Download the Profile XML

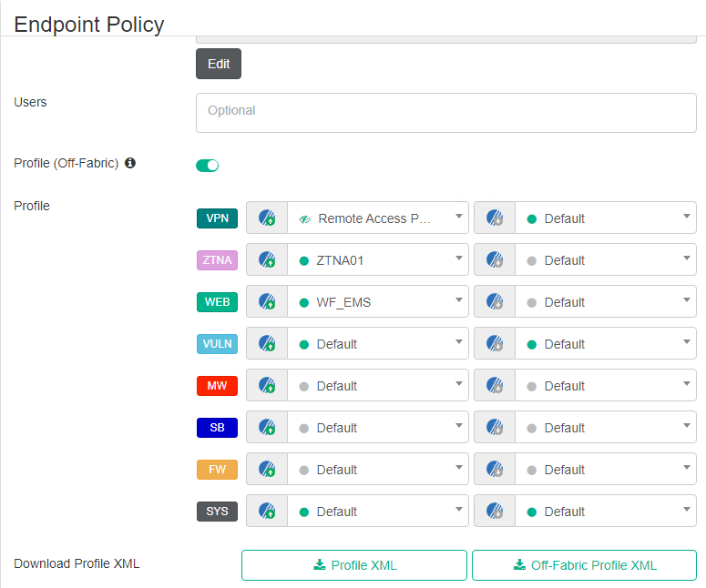click(353, 565)
